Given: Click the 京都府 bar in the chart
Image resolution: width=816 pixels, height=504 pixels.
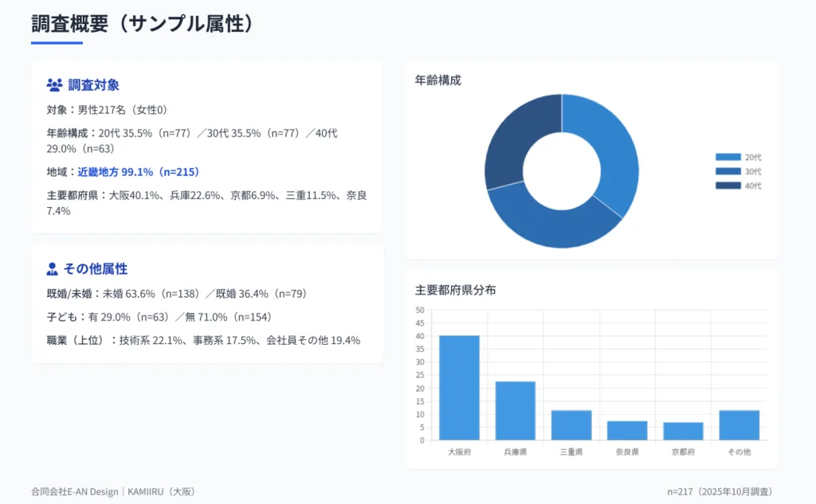Looking at the screenshot, I should [683, 431].
